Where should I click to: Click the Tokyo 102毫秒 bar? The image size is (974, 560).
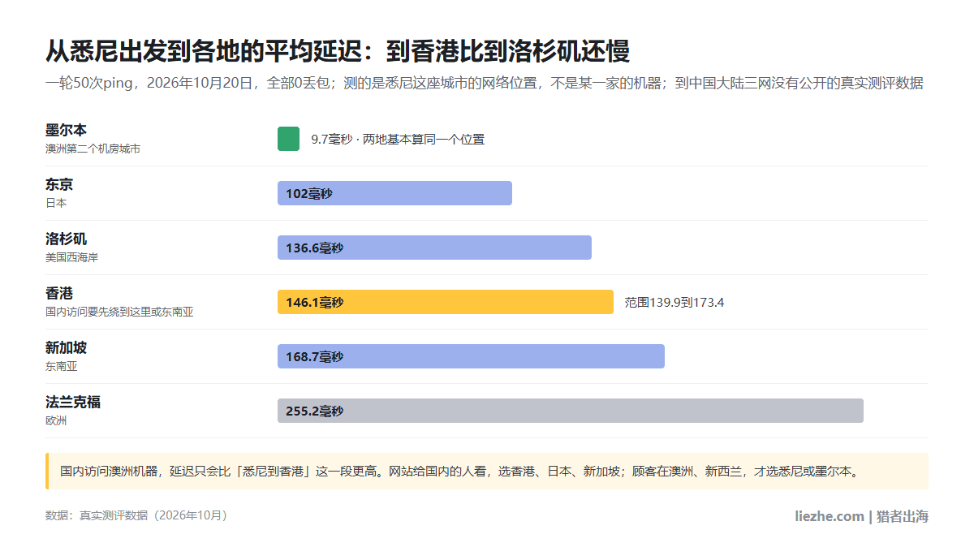pos(394,193)
